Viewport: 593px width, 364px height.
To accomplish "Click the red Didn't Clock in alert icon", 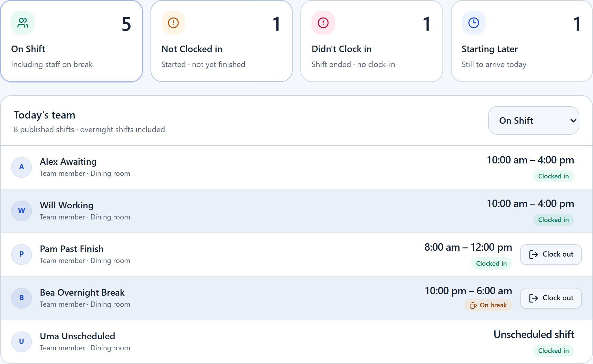I will 323,23.
